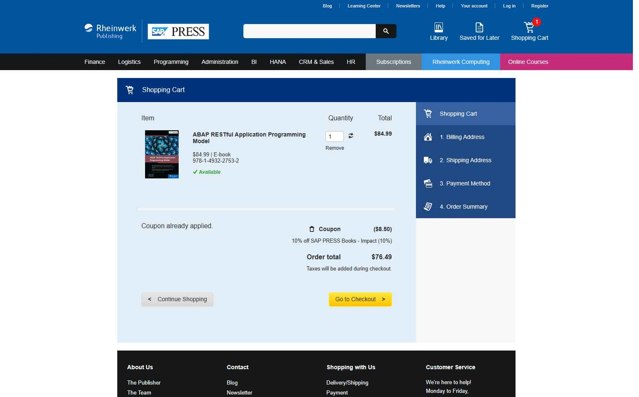
Task: Click the card icon beside Payment Method
Action: (x=428, y=183)
